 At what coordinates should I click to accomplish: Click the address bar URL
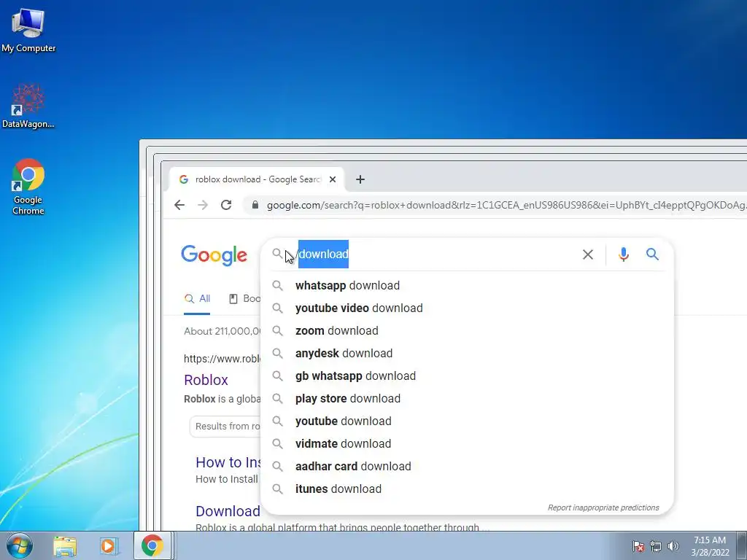click(x=506, y=205)
